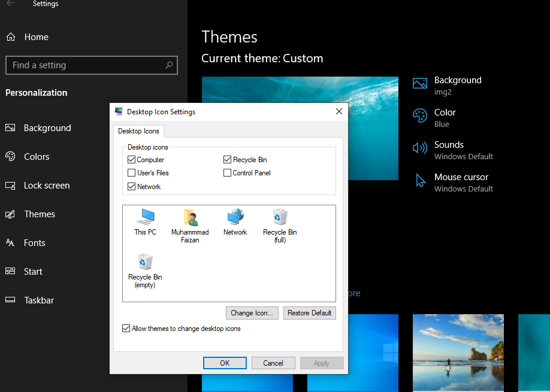Open Start in Personalization menu
The image size is (550, 392).
(x=33, y=272)
